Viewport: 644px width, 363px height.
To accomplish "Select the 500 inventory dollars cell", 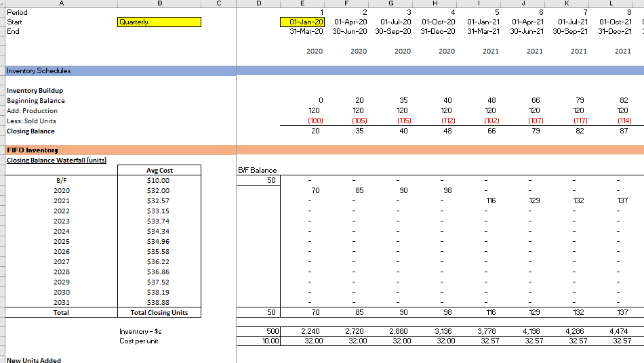I will pos(258,331).
